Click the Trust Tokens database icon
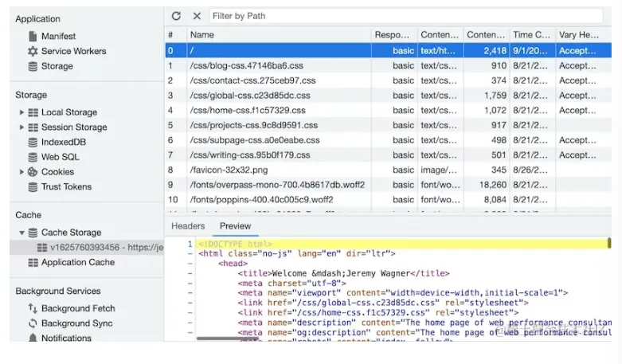The image size is (622, 364). click(x=33, y=186)
